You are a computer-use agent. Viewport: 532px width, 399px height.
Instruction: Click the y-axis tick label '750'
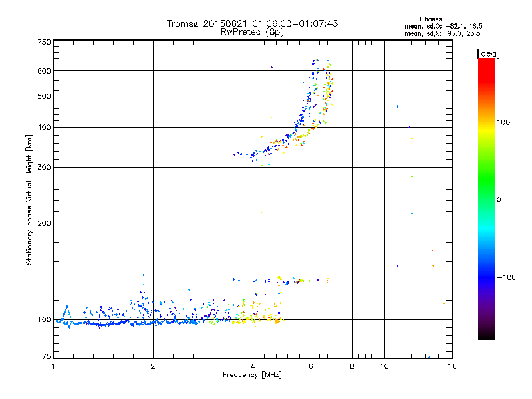pyautogui.click(x=44, y=42)
